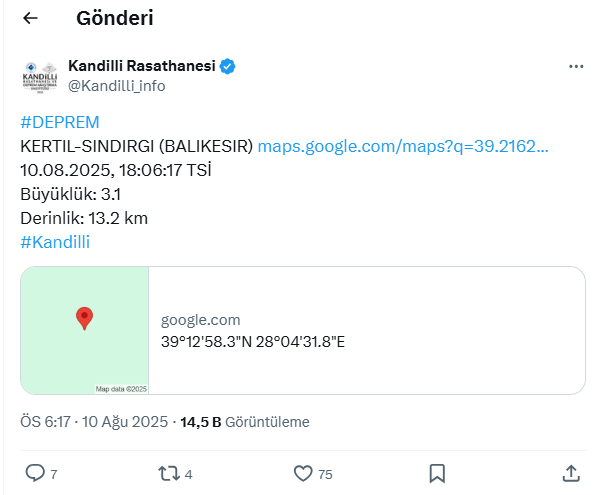Image resolution: width=602 pixels, height=495 pixels.
Task: Open the share upload icon
Action: click(571, 473)
